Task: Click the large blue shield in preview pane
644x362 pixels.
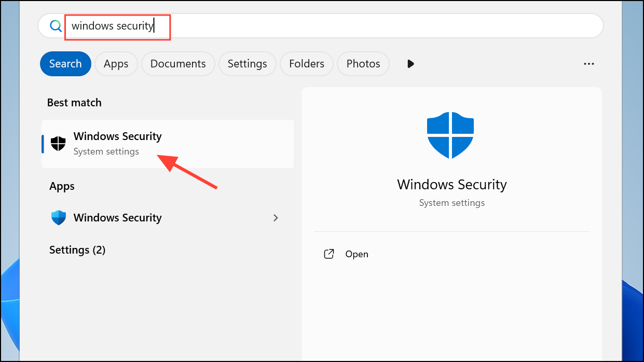Action: 450,136
